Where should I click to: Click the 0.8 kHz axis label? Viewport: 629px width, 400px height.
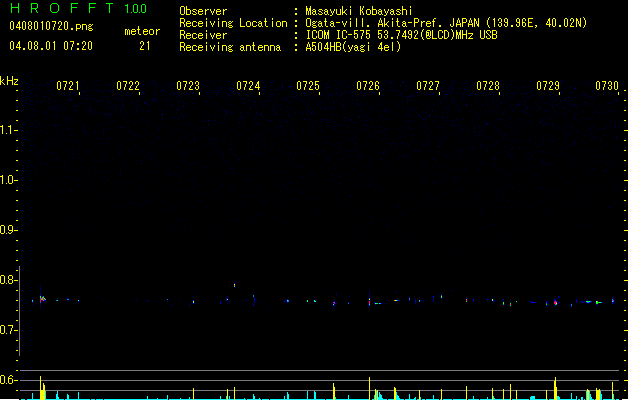click(8, 280)
